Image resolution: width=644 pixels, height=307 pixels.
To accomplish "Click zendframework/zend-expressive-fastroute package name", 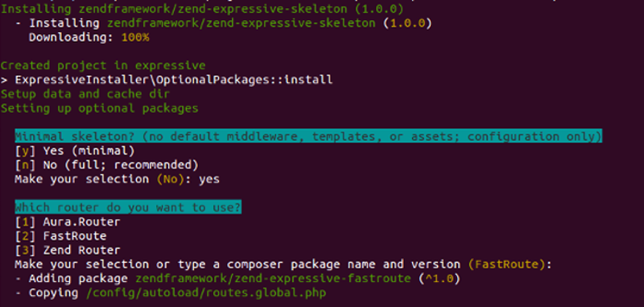I will click(273, 279).
